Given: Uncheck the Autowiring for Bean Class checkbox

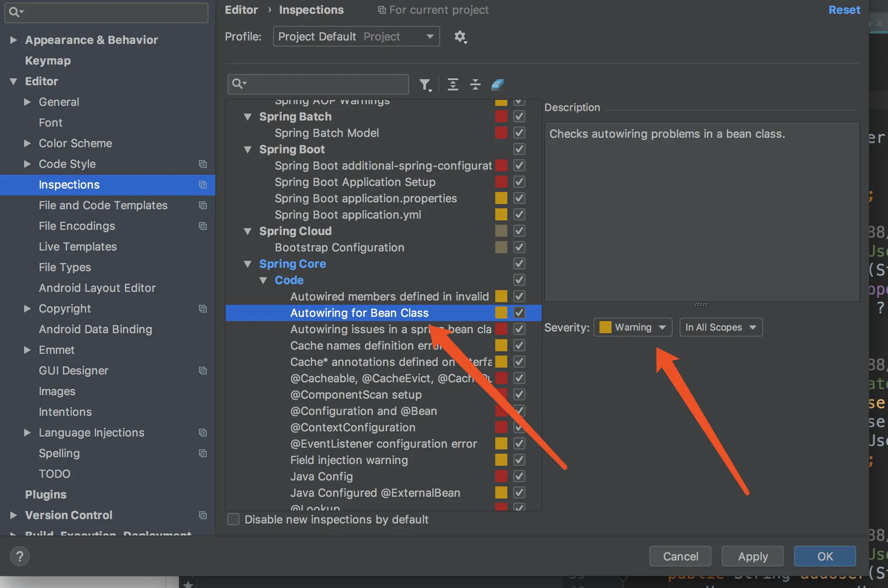Looking at the screenshot, I should coord(519,313).
